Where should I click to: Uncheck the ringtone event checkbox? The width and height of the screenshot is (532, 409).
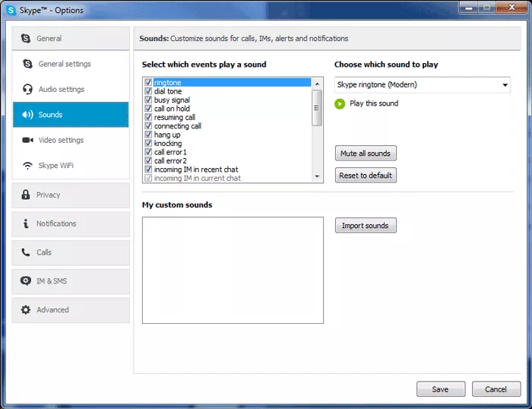[148, 82]
